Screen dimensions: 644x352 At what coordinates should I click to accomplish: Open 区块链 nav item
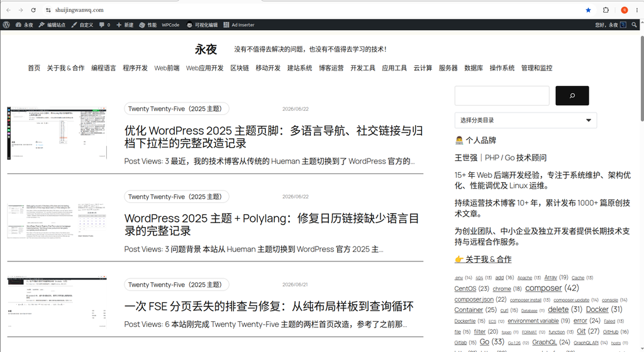pyautogui.click(x=240, y=68)
